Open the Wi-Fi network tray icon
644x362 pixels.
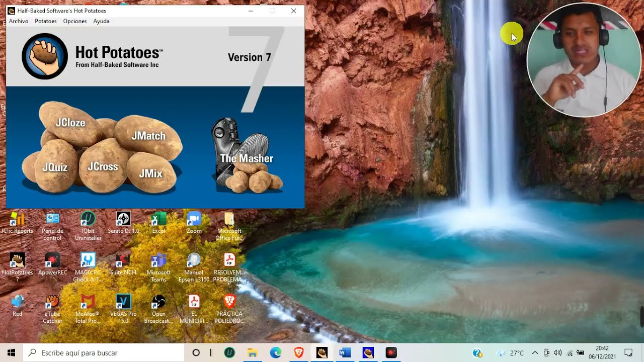[x=570, y=353]
